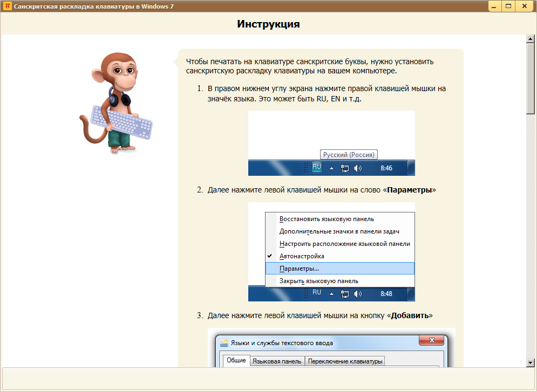This screenshot has width=537, height=392.
Task: Select «Закрыть языковую панель» menu item
Action: pyautogui.click(x=318, y=281)
